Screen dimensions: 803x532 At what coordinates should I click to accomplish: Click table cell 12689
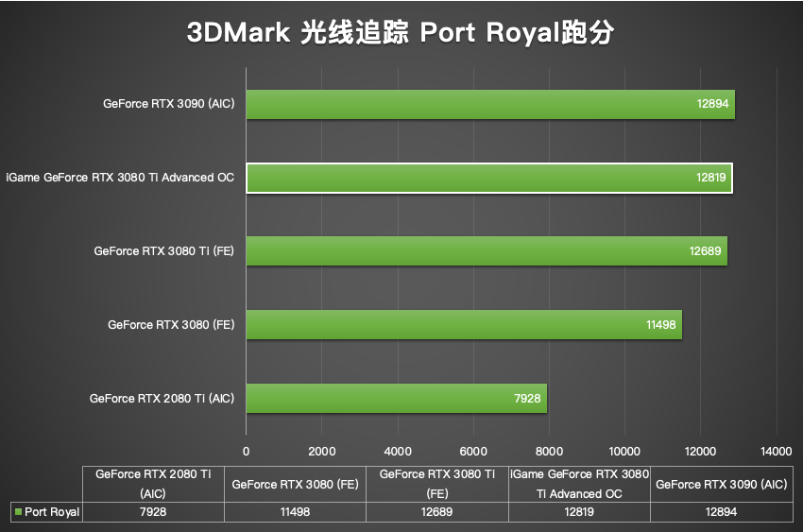pos(437,512)
